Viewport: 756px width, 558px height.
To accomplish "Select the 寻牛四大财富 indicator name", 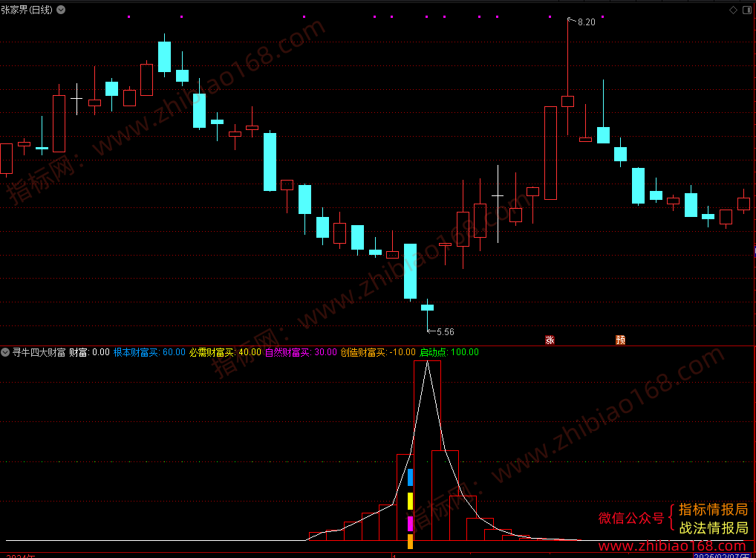I will [x=39, y=352].
